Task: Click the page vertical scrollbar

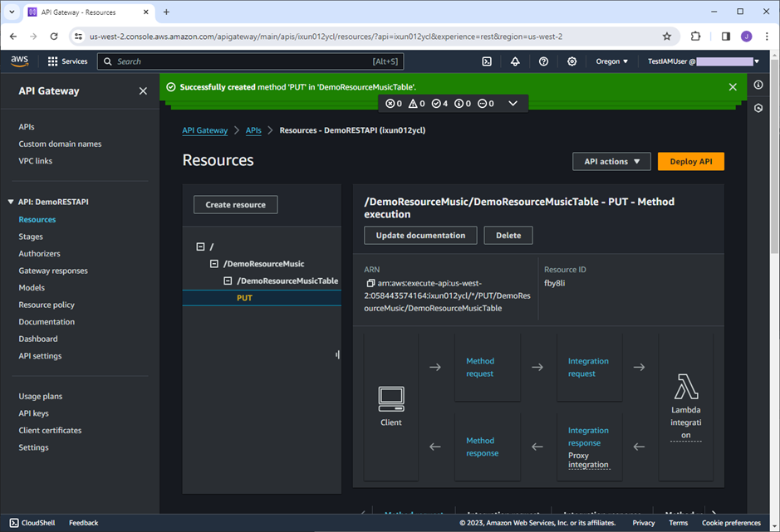Action: tap(774, 158)
